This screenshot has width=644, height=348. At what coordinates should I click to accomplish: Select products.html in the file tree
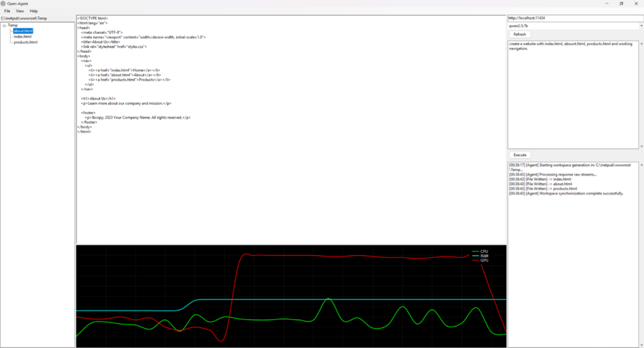[25, 42]
